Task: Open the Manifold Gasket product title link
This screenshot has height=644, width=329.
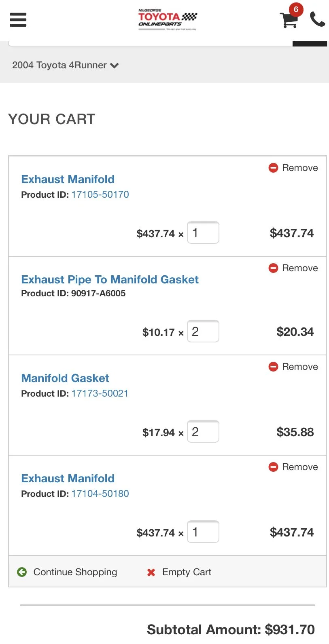Action: [x=65, y=378]
